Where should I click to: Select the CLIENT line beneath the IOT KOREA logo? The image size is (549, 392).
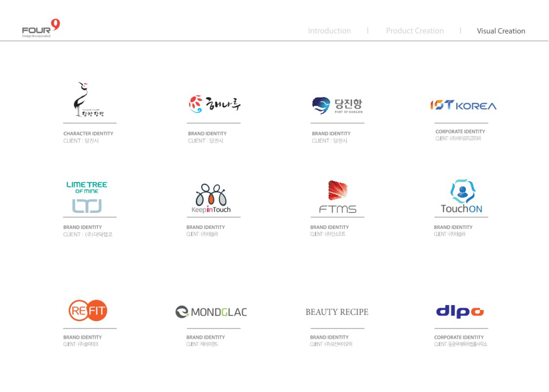click(458, 138)
